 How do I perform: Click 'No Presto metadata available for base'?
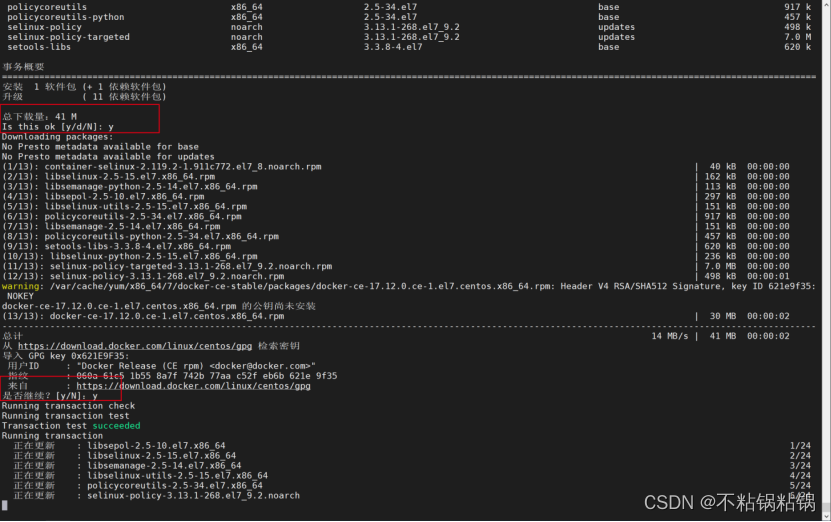pyautogui.click(x=100, y=147)
